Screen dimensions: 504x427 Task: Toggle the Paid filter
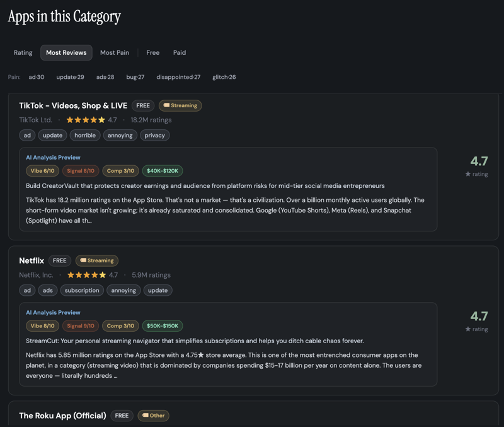[179, 52]
